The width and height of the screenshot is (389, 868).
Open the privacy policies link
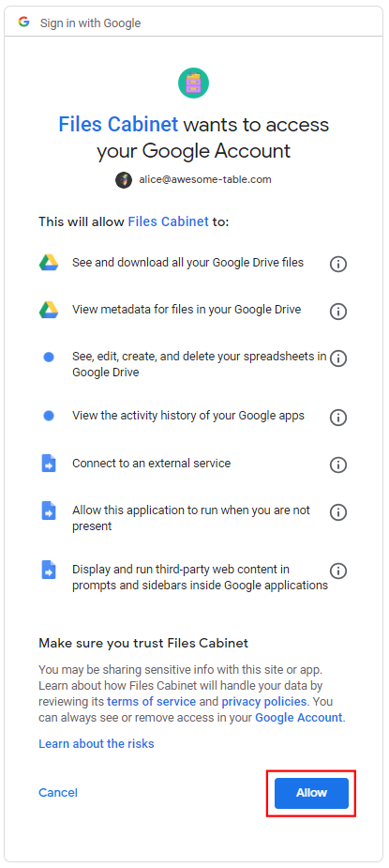click(264, 701)
